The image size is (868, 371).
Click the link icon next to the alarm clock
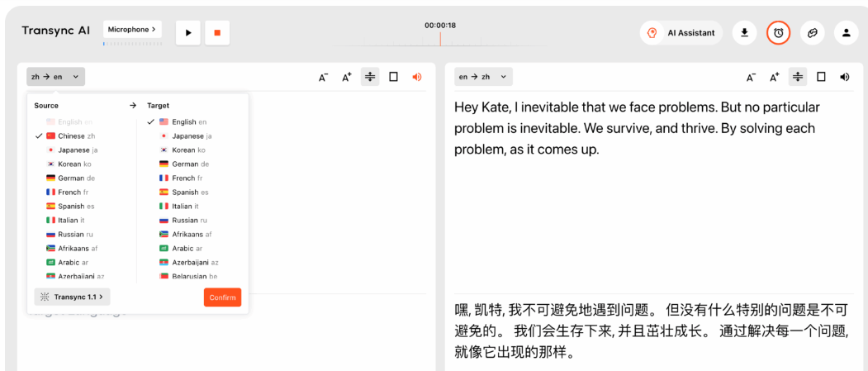(x=812, y=33)
